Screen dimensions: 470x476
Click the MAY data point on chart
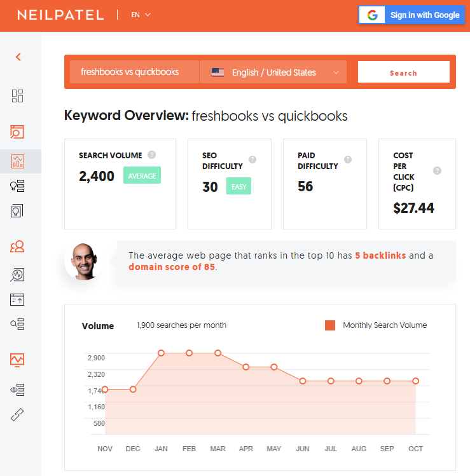click(274, 367)
